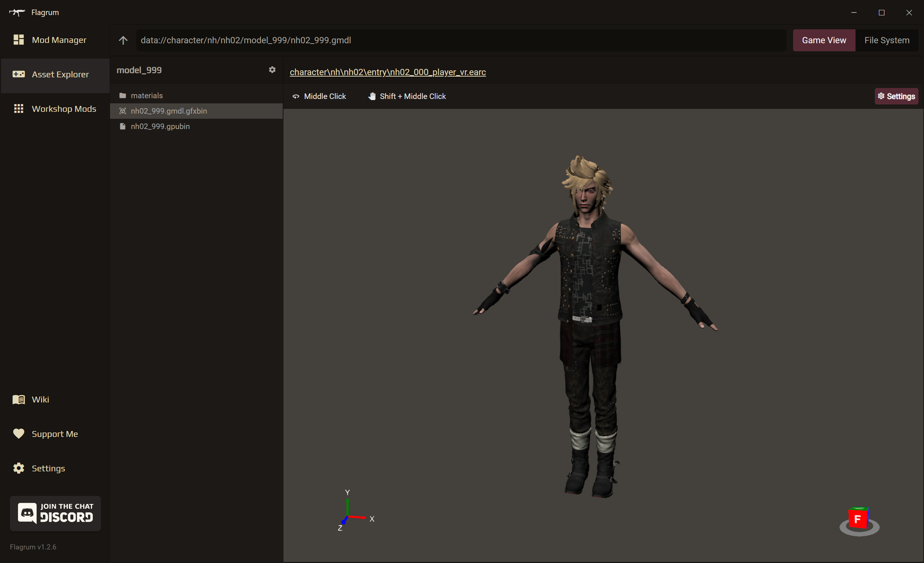Open Mod Manager from the sidebar icon
The image size is (924, 563).
coord(18,40)
